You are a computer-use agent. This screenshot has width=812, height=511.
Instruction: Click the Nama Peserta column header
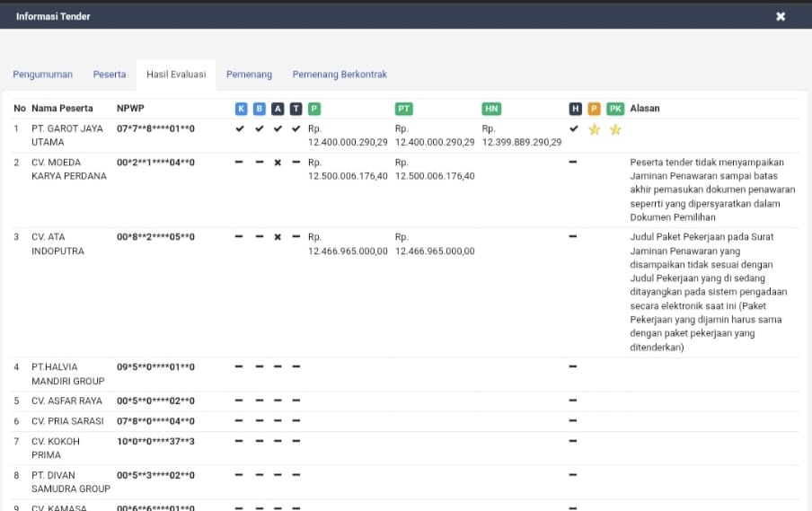[x=62, y=108]
